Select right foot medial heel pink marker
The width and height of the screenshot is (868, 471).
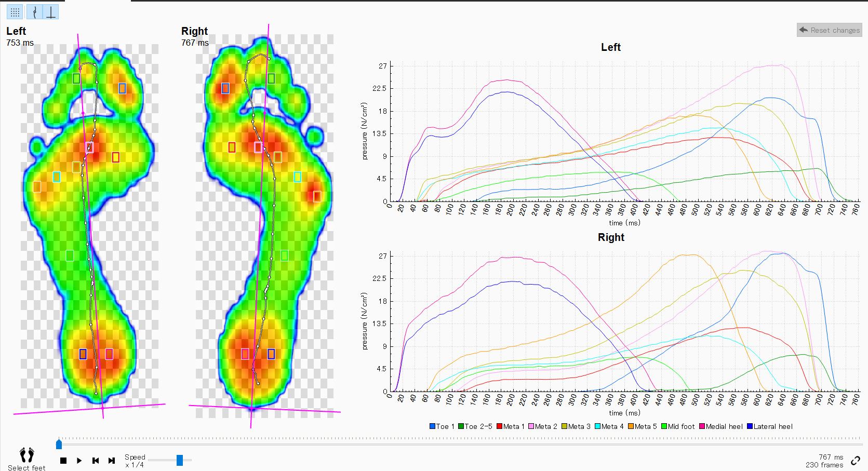pos(245,354)
